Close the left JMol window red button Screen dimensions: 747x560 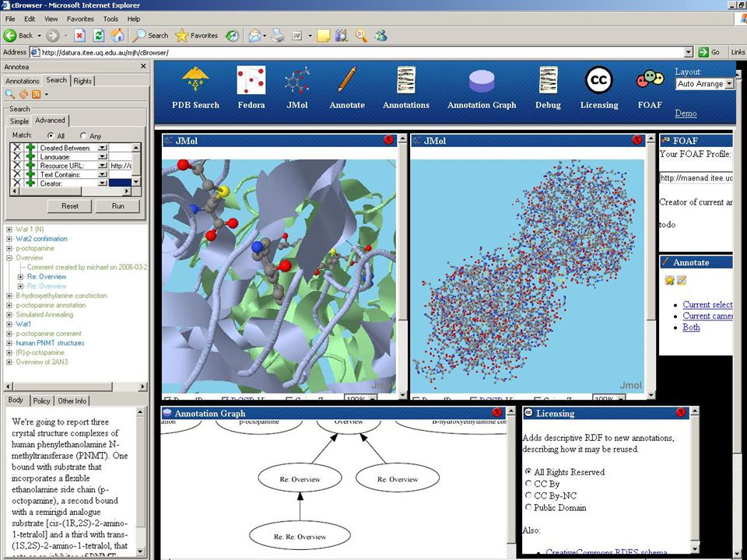pyautogui.click(x=389, y=140)
